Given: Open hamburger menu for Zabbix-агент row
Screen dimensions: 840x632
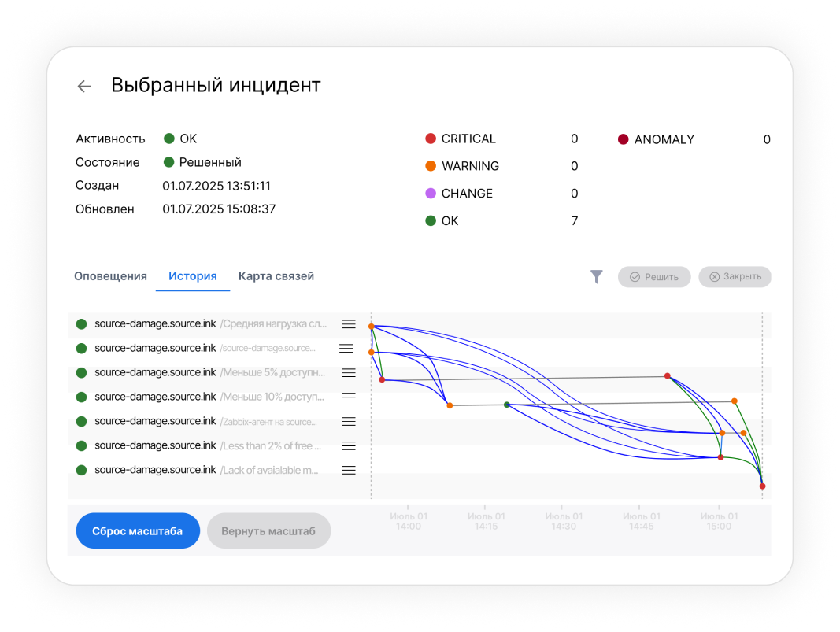Looking at the screenshot, I should [x=348, y=421].
